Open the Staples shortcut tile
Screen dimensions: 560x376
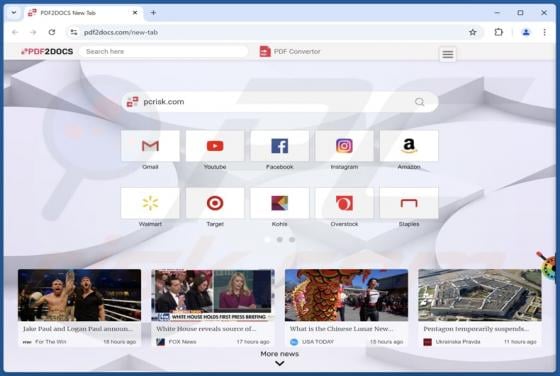409,203
